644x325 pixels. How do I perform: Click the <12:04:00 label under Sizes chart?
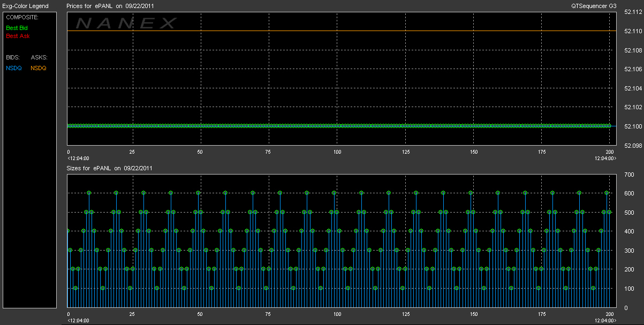(x=78, y=321)
